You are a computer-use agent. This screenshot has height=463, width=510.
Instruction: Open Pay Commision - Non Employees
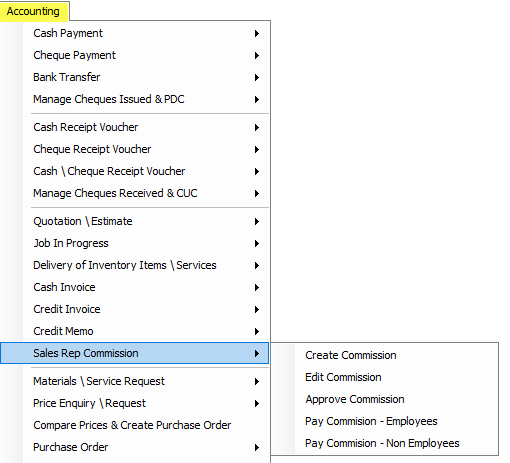tap(382, 443)
